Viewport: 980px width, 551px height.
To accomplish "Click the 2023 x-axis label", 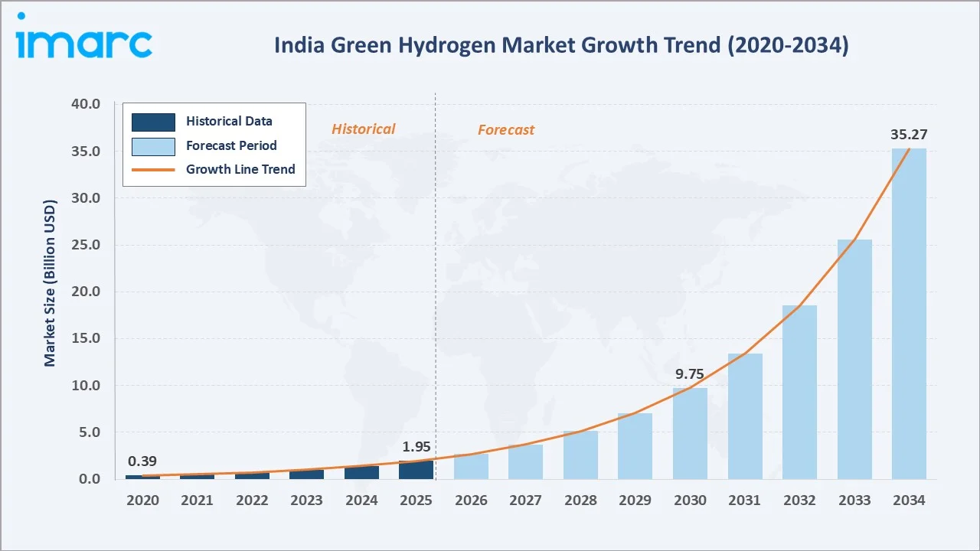I will (x=307, y=500).
